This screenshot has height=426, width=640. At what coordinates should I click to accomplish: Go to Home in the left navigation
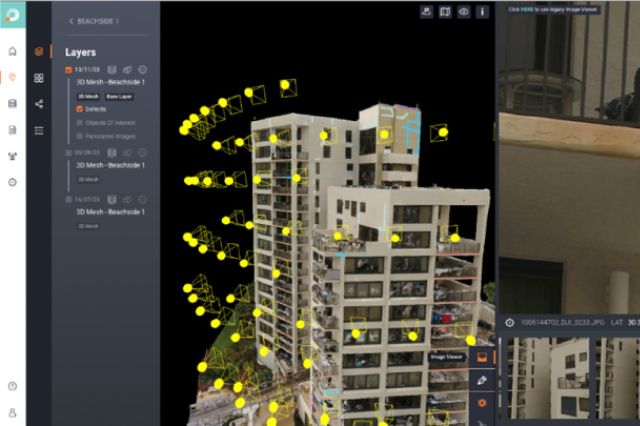12,51
